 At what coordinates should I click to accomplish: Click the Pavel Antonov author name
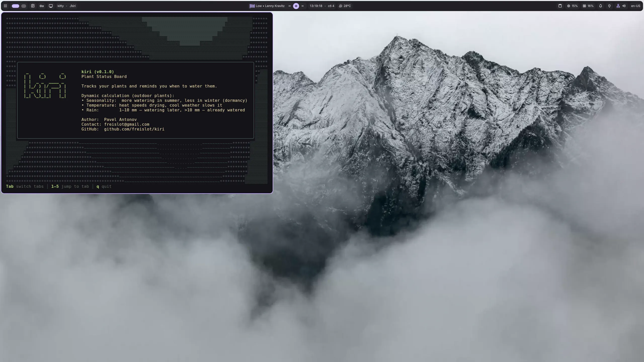coord(120,119)
